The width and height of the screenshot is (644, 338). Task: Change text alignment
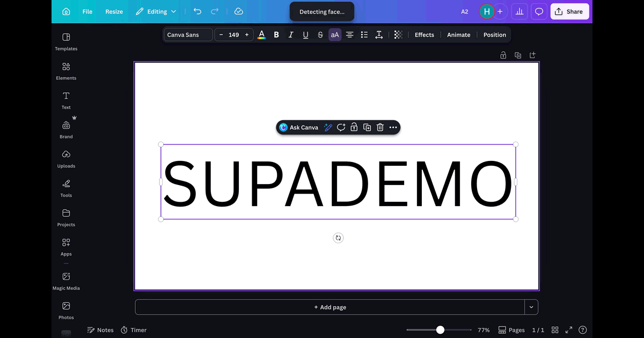coord(349,35)
